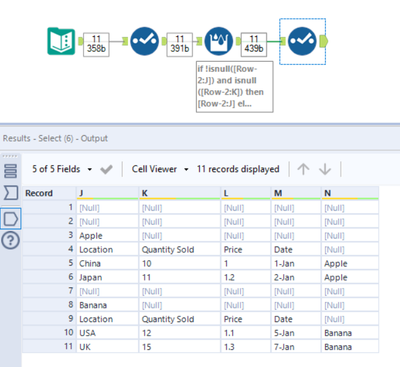The image size is (400, 367).
Task: Select the Apple cell in row 5 column N
Action: (x=350, y=263)
